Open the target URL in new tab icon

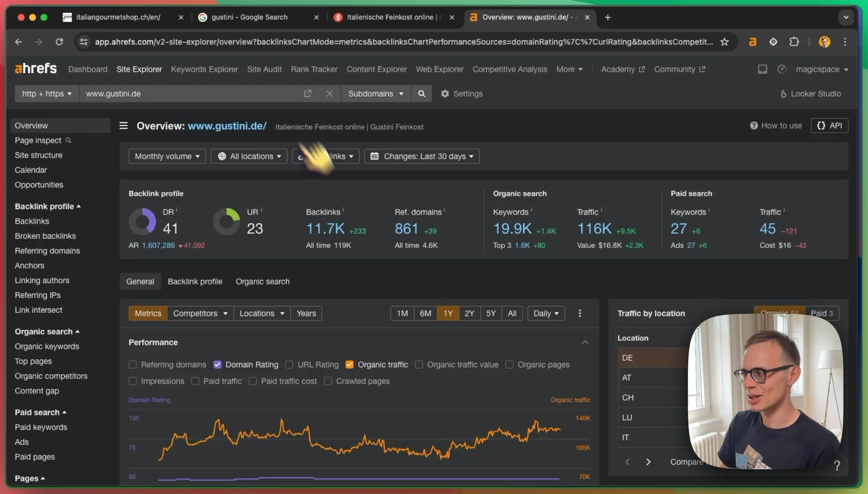(307, 94)
